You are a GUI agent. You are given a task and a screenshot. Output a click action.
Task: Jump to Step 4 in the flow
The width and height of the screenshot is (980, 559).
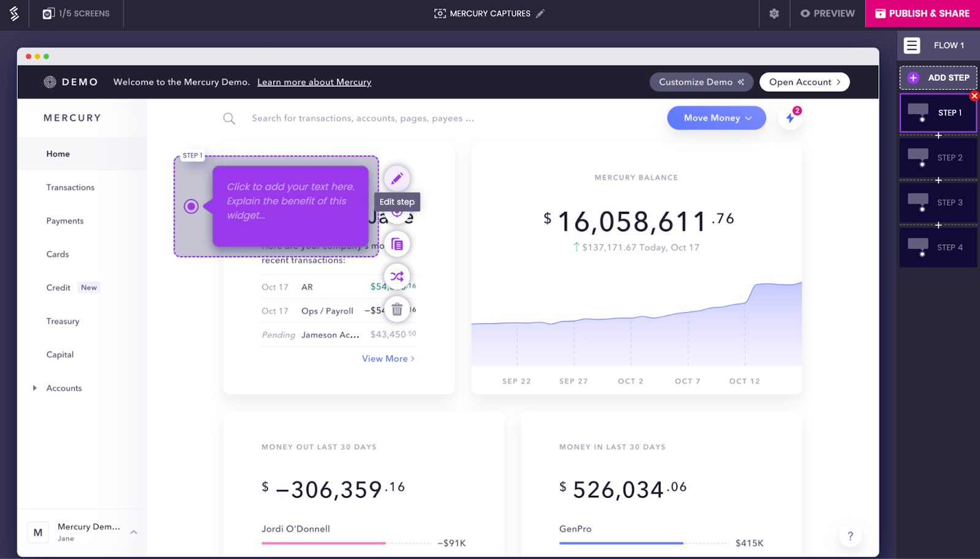[x=938, y=247]
